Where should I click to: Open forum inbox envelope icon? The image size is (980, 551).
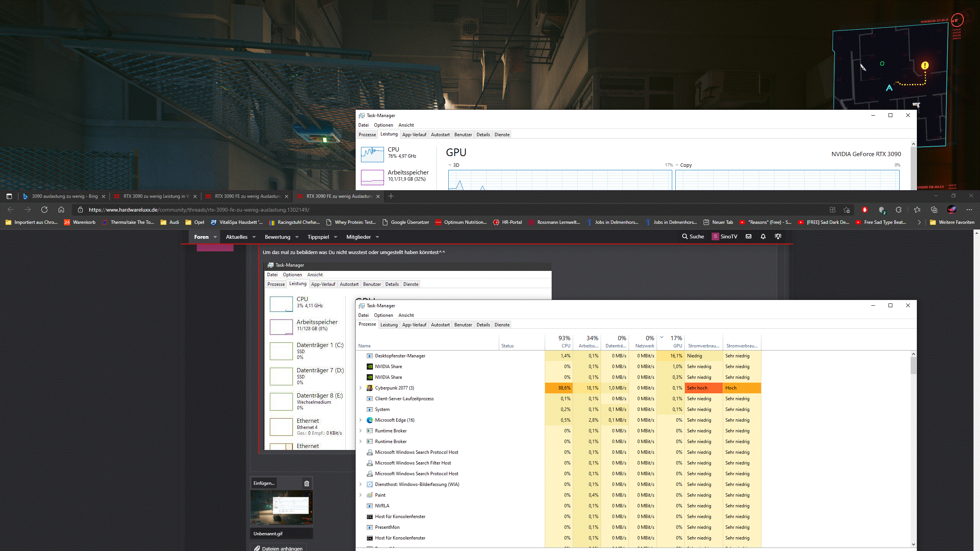(748, 236)
